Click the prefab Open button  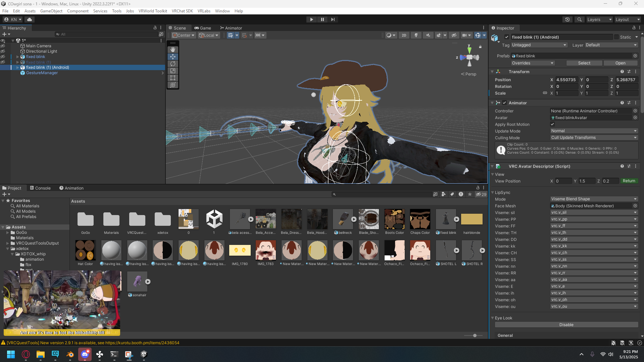(x=621, y=63)
